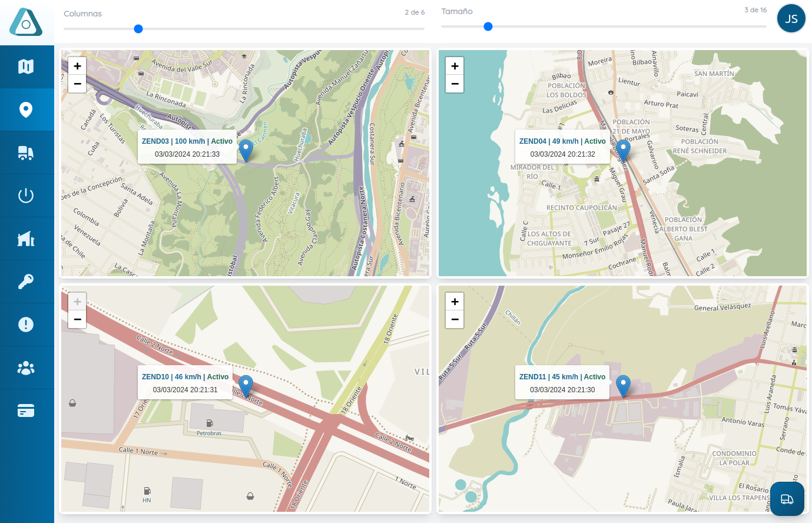Click the 03/03/2024 20:21:33 timestamp
Image resolution: width=812 pixels, height=523 pixels.
187,154
